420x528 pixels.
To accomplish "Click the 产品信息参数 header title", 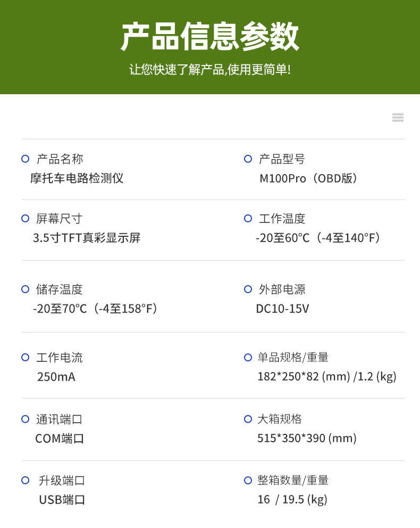I will (x=210, y=36).
